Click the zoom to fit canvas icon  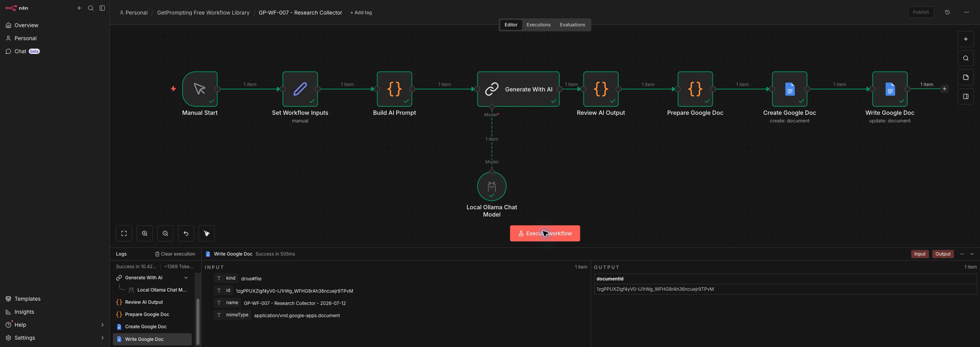(x=124, y=233)
